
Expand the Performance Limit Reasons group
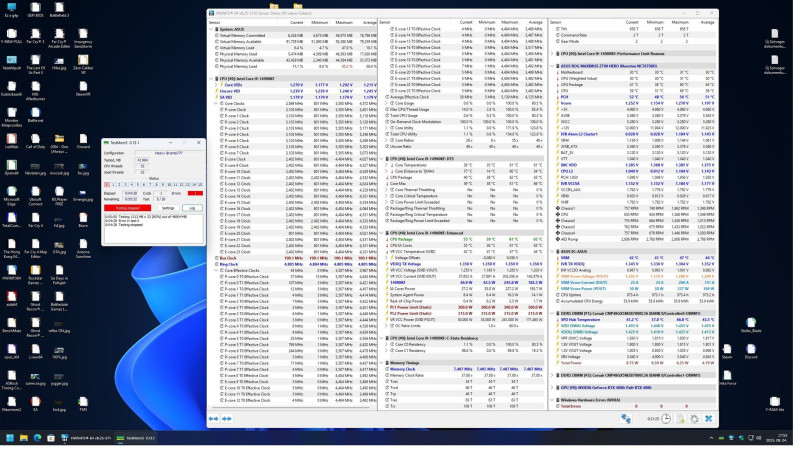[552, 54]
